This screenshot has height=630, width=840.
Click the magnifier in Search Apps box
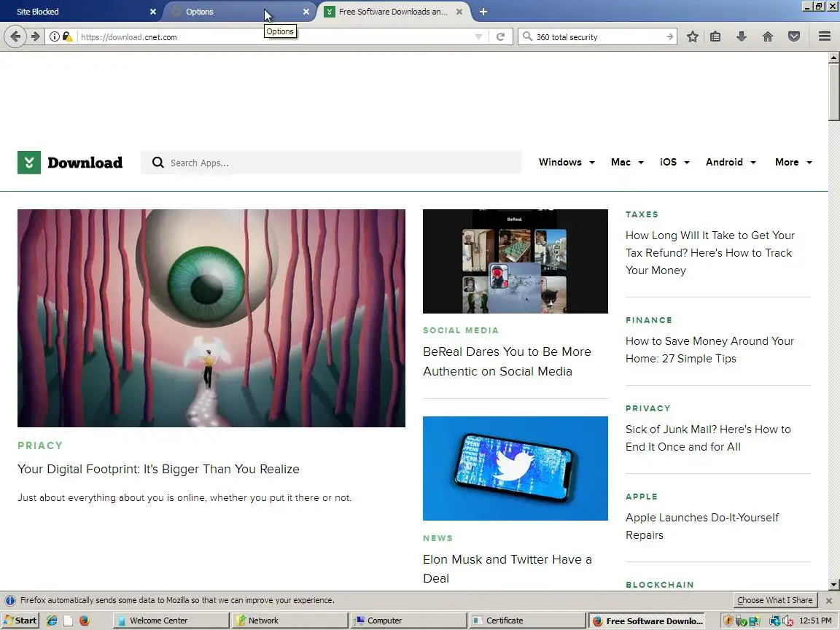coord(157,163)
